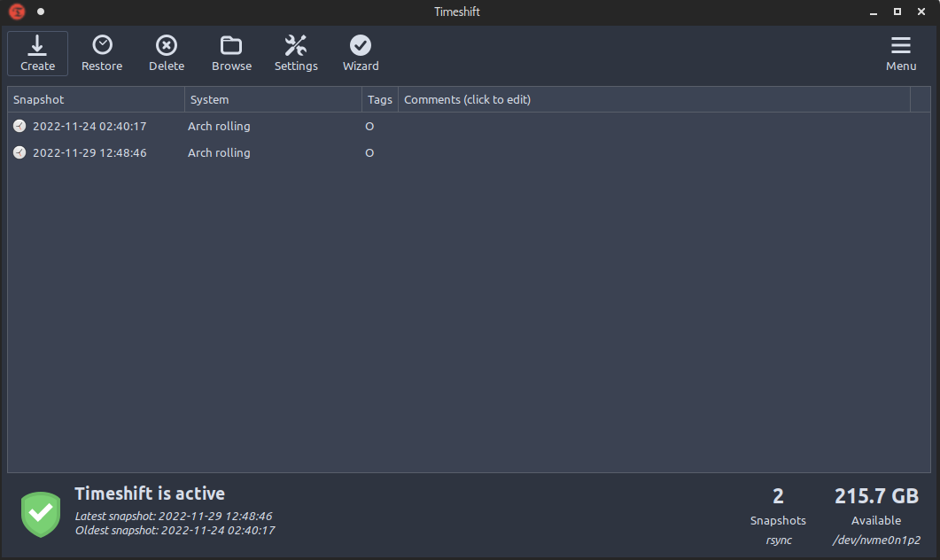The width and height of the screenshot is (940, 560).
Task: Click Arch rolling in the 2022-11-24 row
Action: pyautogui.click(x=219, y=126)
